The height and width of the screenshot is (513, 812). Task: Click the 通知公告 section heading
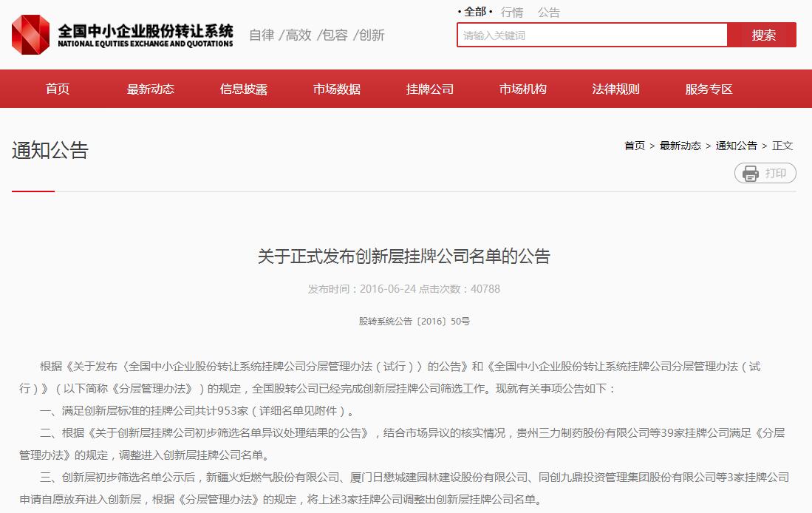[50, 150]
